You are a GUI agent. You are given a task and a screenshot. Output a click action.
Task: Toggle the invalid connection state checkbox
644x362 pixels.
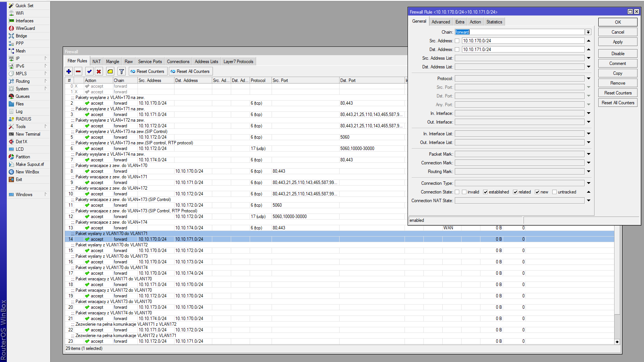pyautogui.click(x=464, y=192)
